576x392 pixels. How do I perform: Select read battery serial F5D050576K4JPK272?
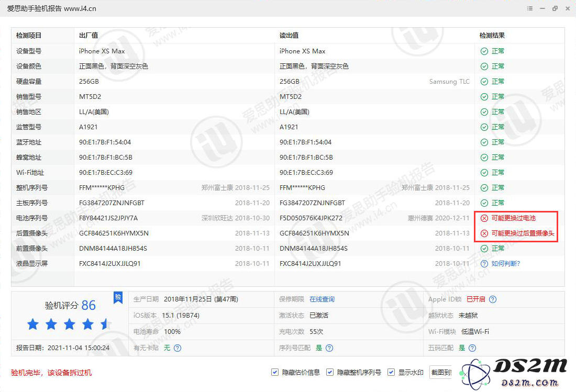pyautogui.click(x=311, y=218)
